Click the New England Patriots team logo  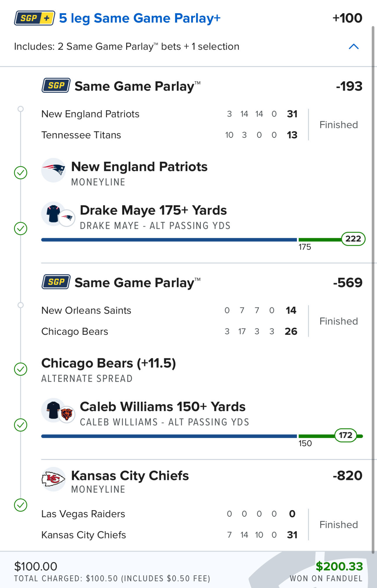(x=53, y=170)
